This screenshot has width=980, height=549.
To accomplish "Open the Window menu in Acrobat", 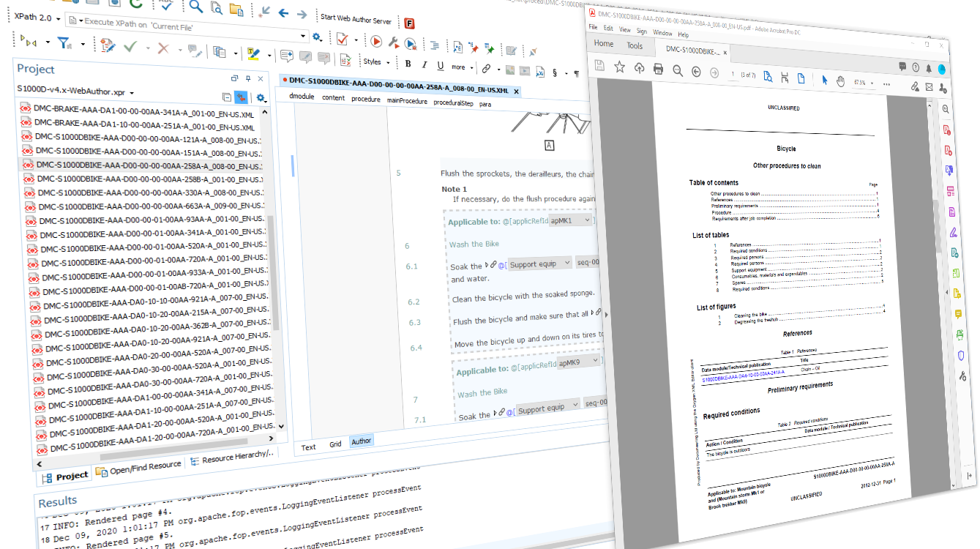I will point(662,33).
